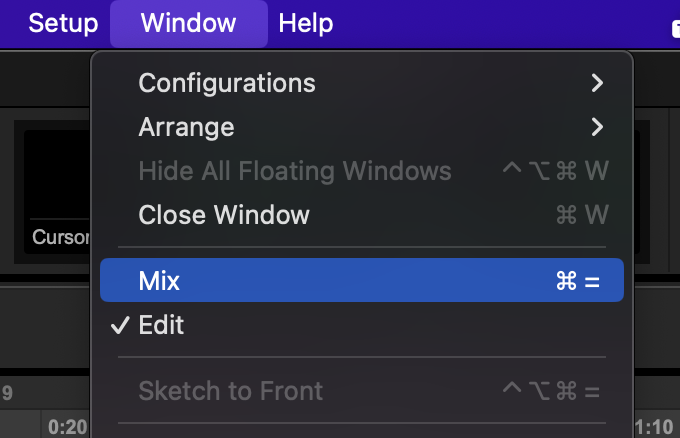Open the Setup menu
Image resolution: width=680 pixels, height=438 pixels.
[63, 23]
